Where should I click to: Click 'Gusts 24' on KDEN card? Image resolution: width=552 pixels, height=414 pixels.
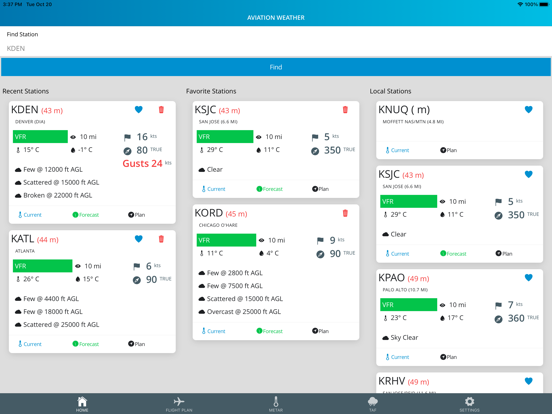point(142,164)
